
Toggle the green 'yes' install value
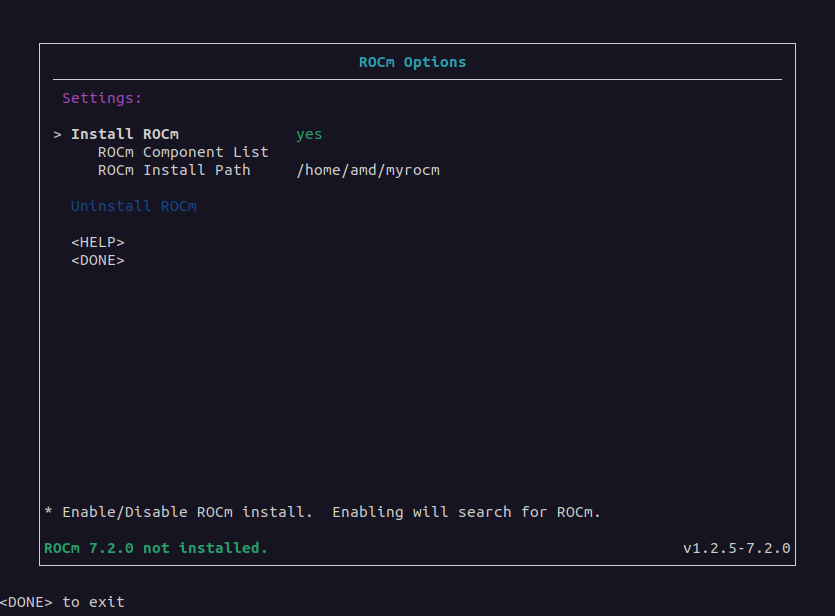(x=309, y=134)
